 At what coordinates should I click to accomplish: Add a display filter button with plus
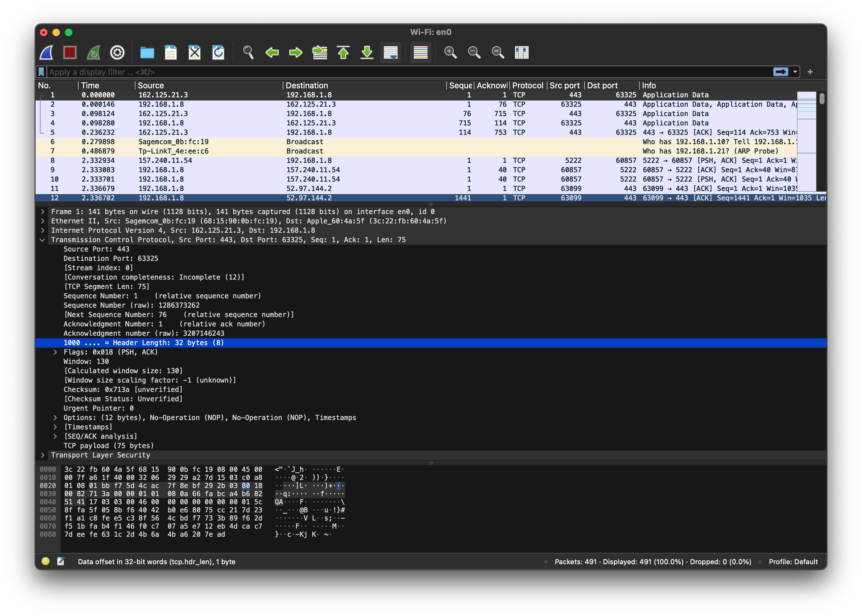click(x=810, y=72)
